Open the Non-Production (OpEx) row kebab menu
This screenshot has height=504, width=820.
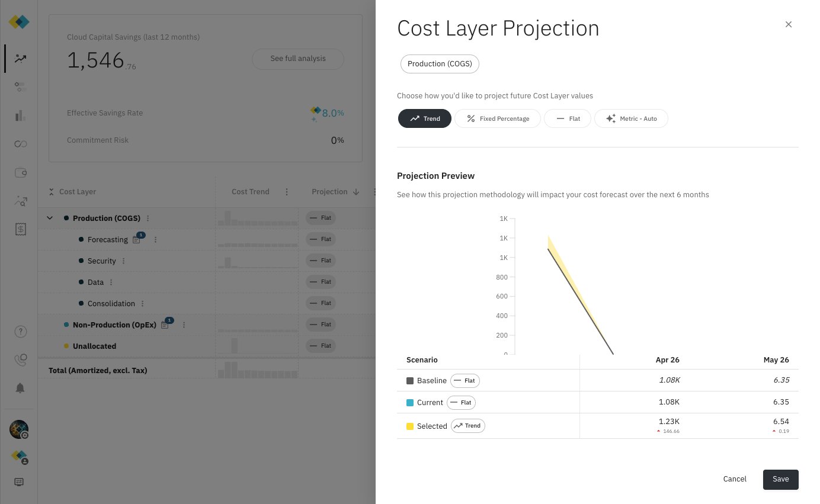click(x=184, y=325)
